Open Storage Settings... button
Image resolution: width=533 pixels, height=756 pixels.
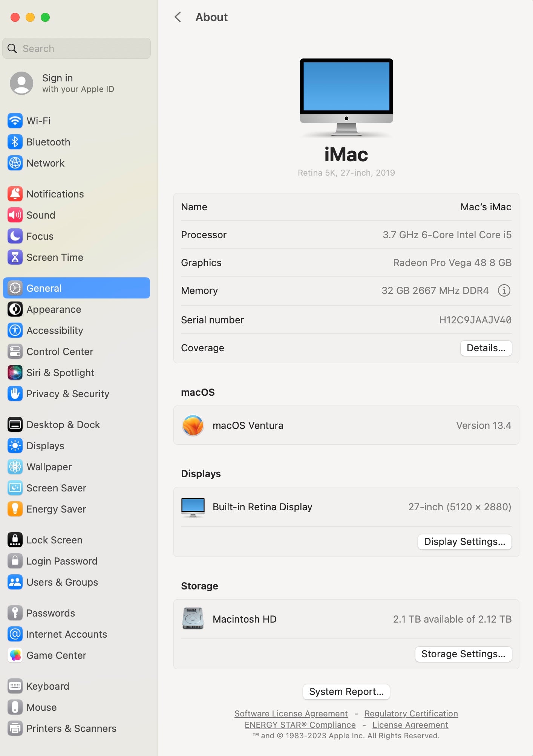point(463,654)
